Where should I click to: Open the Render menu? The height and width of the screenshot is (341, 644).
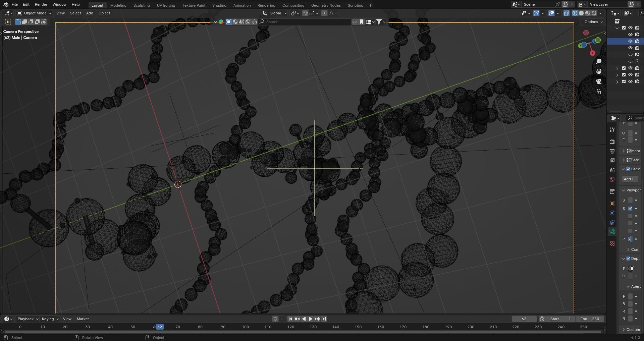pyautogui.click(x=41, y=4)
